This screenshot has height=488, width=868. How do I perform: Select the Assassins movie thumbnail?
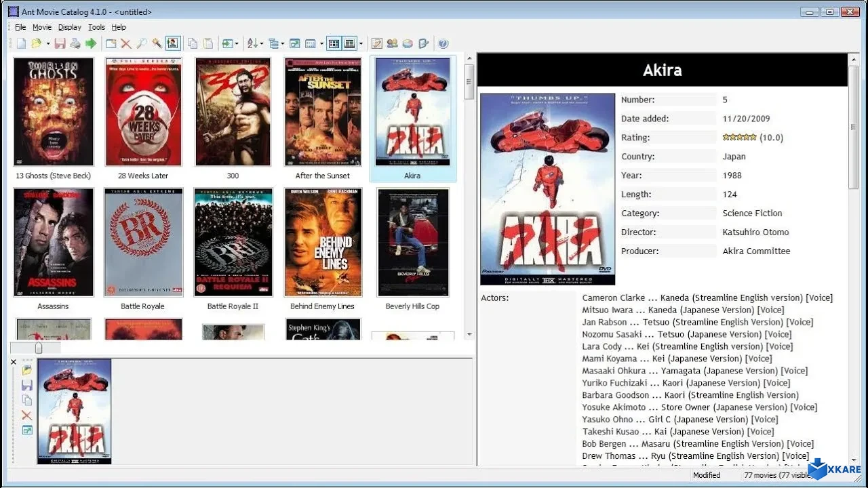(54, 242)
